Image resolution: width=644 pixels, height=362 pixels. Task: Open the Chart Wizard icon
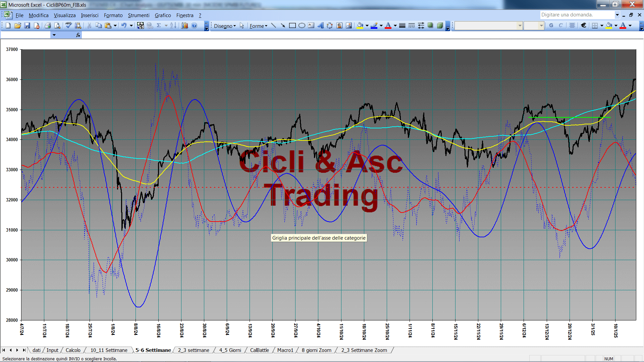click(185, 26)
